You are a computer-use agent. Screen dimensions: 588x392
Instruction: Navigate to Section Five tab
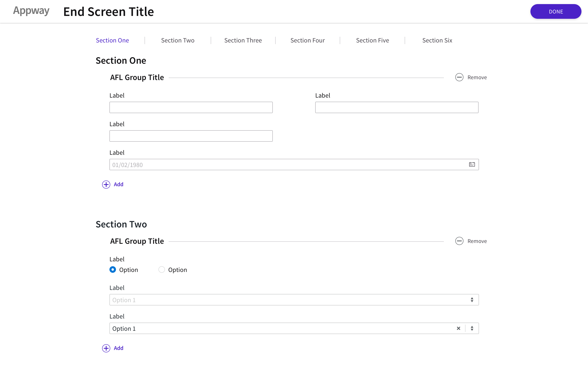[373, 40]
